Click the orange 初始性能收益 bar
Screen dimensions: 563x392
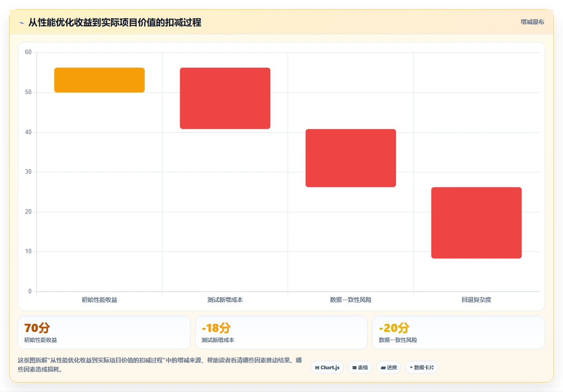pyautogui.click(x=99, y=80)
